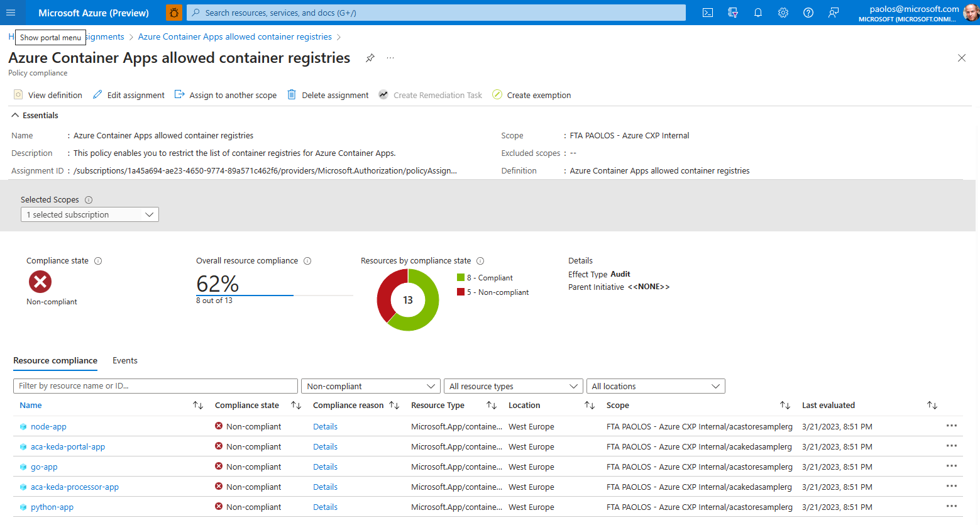980x525 pixels.
Task: Sort by Last evaluated column
Action: tap(932, 406)
